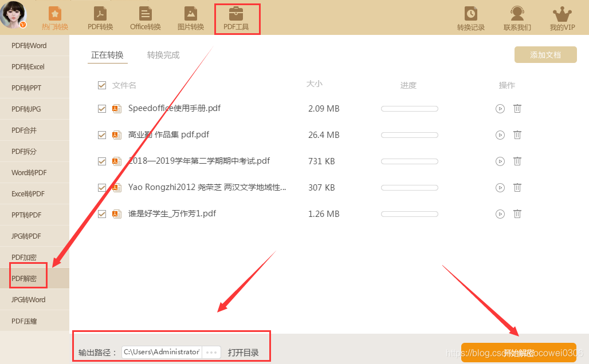Toggle the select-all 文件名 checkbox
The height and width of the screenshot is (364, 589).
(102, 85)
